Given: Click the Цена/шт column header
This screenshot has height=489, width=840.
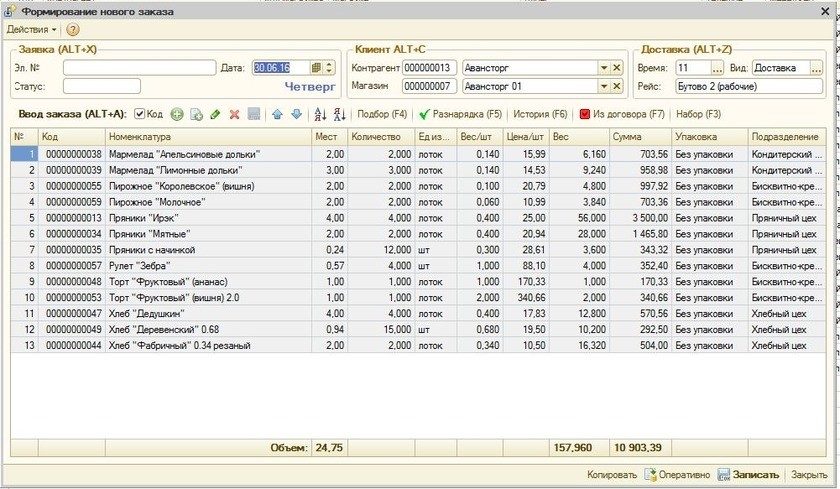Looking at the screenshot, I should click(x=526, y=137).
